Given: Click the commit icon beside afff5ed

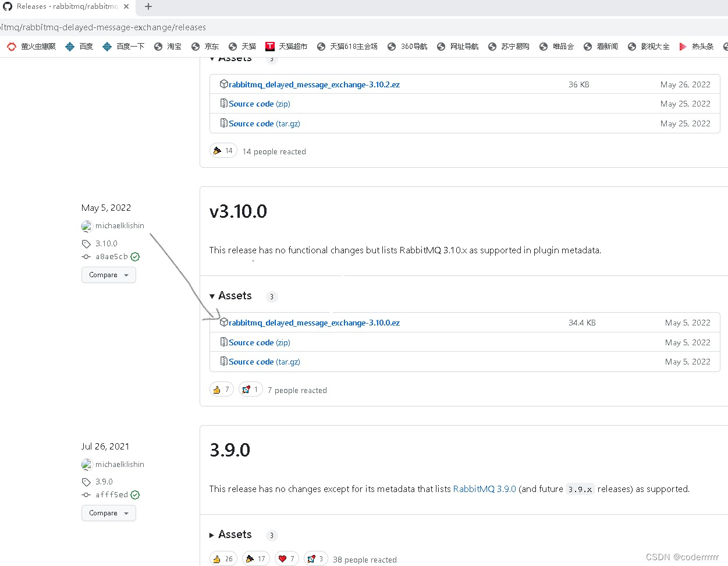Looking at the screenshot, I should click(x=86, y=495).
